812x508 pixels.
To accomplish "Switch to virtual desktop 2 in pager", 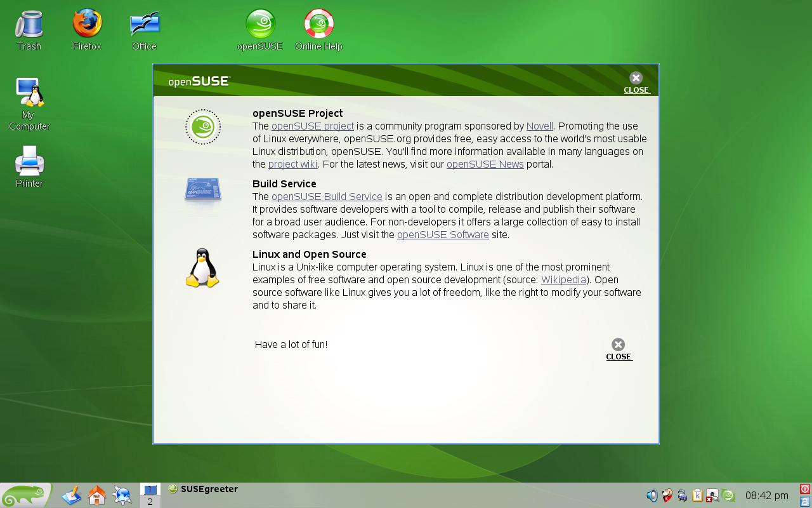I will pyautogui.click(x=150, y=502).
